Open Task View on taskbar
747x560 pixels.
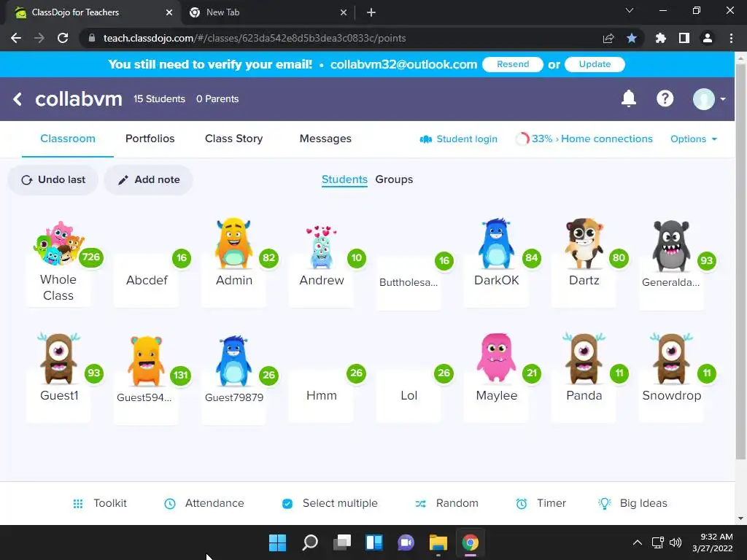click(x=342, y=542)
